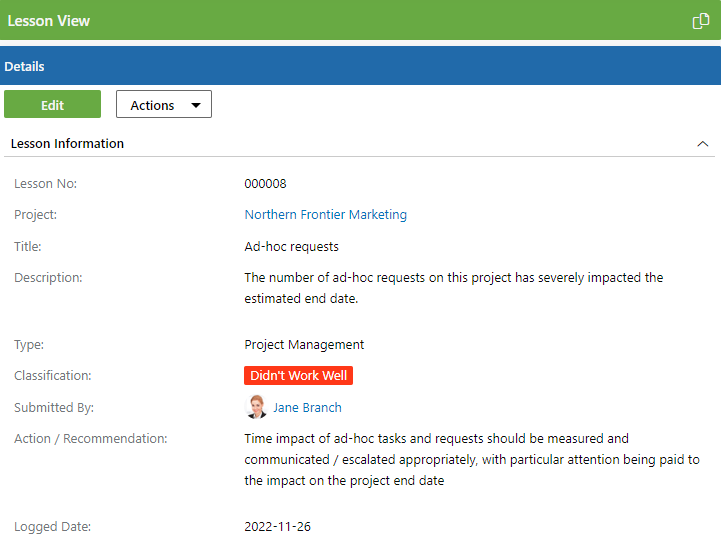The image size is (721, 536).
Task: Select the lesson number 000008
Action: [265, 184]
